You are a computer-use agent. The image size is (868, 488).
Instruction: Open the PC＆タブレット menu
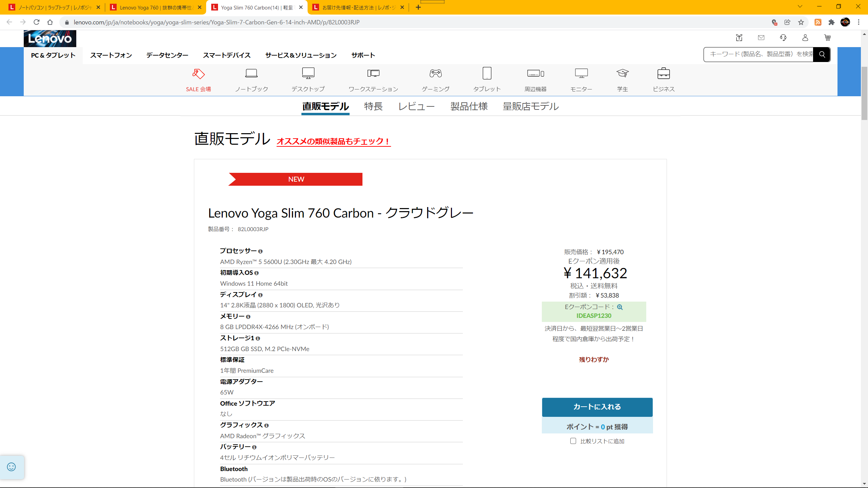click(x=53, y=55)
